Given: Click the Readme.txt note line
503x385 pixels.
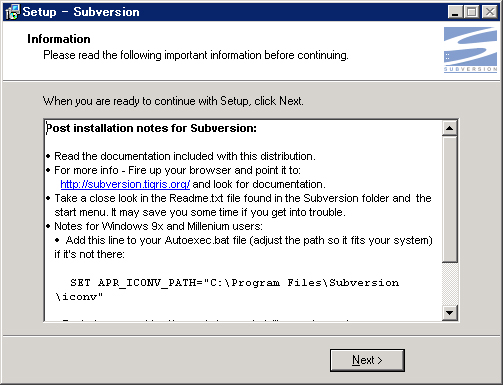Looking at the screenshot, I should click(x=243, y=205).
